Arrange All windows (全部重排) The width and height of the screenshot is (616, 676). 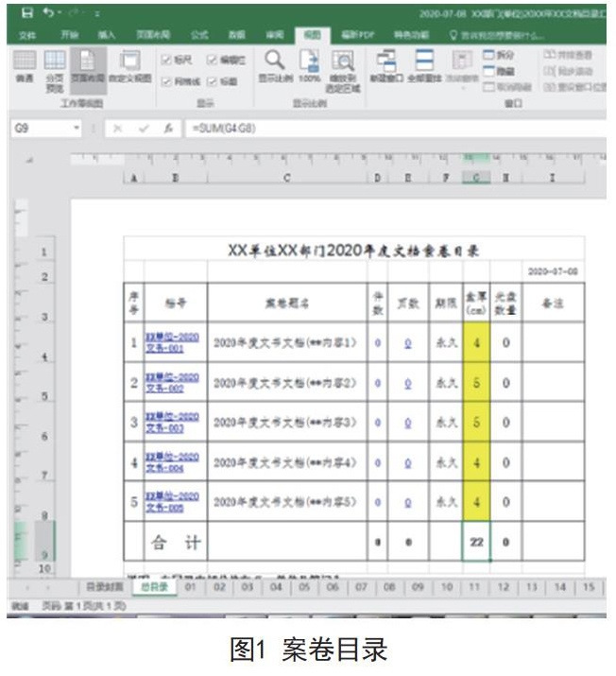pyautogui.click(x=424, y=67)
